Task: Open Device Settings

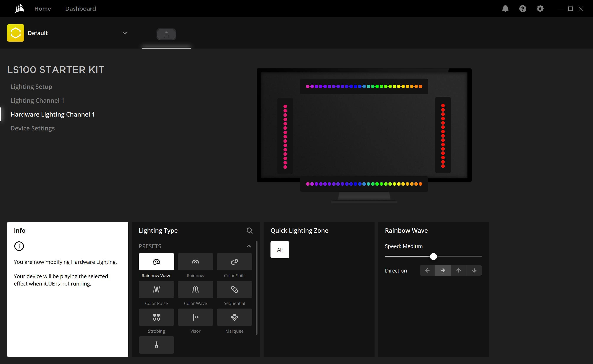Action: pos(33,128)
